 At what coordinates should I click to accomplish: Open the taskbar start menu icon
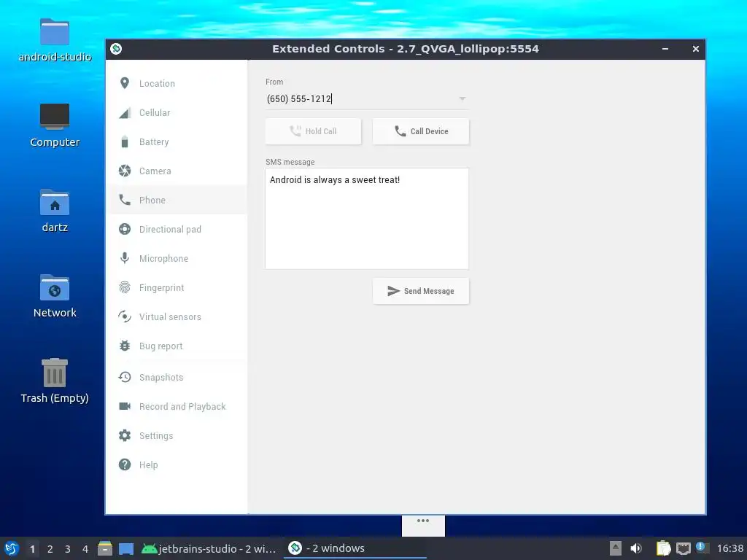[x=12, y=548]
